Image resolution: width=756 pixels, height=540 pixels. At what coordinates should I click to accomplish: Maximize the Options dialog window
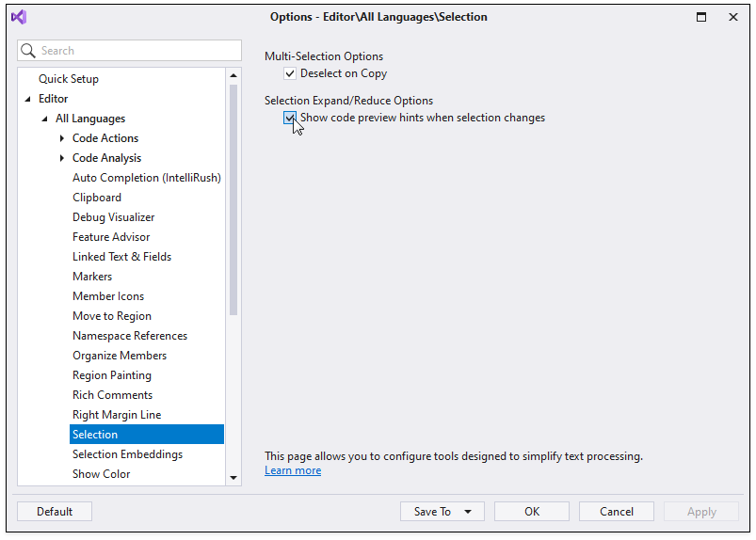tap(701, 17)
